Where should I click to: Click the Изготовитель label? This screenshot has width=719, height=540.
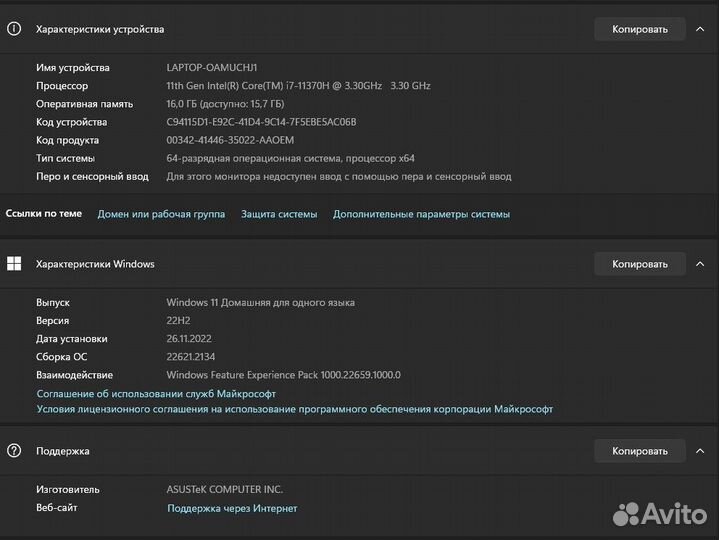[x=68, y=490]
